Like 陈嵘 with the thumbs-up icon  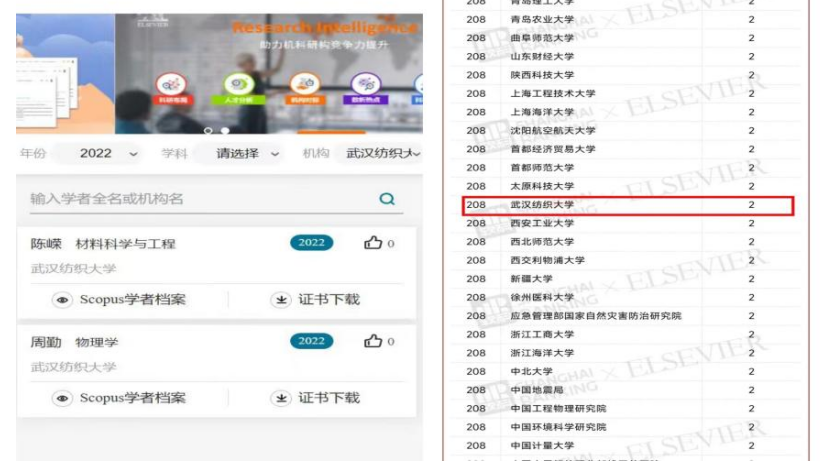(373, 243)
